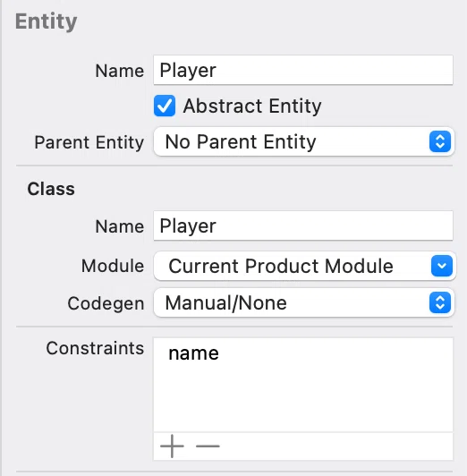The height and width of the screenshot is (476, 467).
Task: Click the Codegen up-down arrows icon
Action: coord(440,302)
